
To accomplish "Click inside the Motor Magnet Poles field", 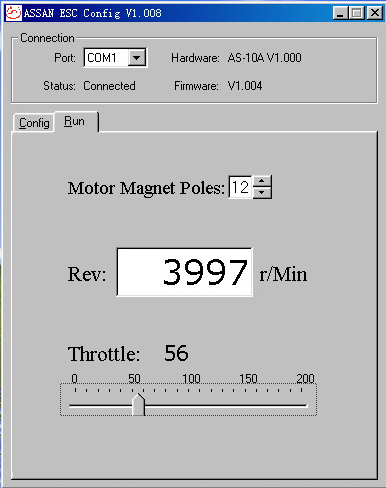I will coord(241,187).
